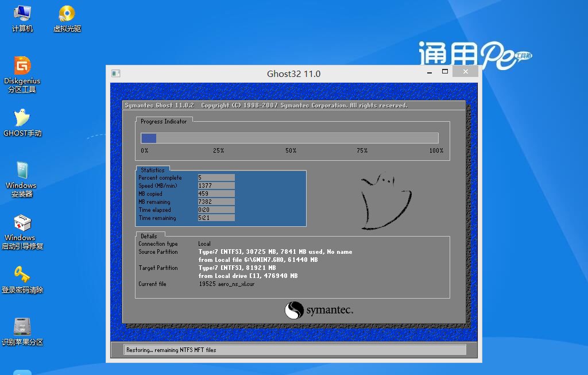Screen dimensions: 588x375
Task: Click Ghost32 window system menu icon
Action: click(116, 74)
